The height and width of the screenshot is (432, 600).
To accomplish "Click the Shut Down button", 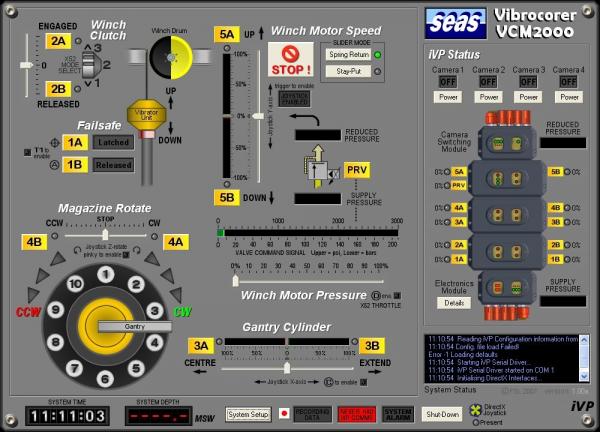I will tap(442, 414).
